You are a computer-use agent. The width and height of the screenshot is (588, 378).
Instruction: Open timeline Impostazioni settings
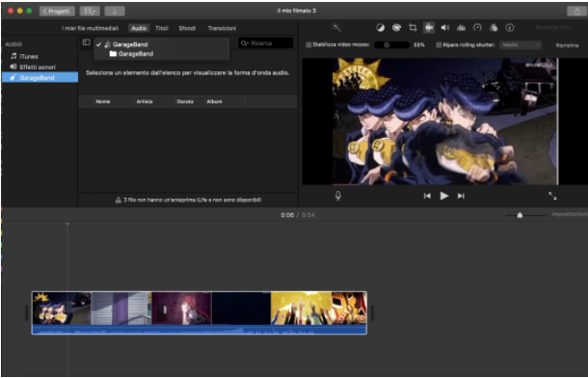pos(570,214)
